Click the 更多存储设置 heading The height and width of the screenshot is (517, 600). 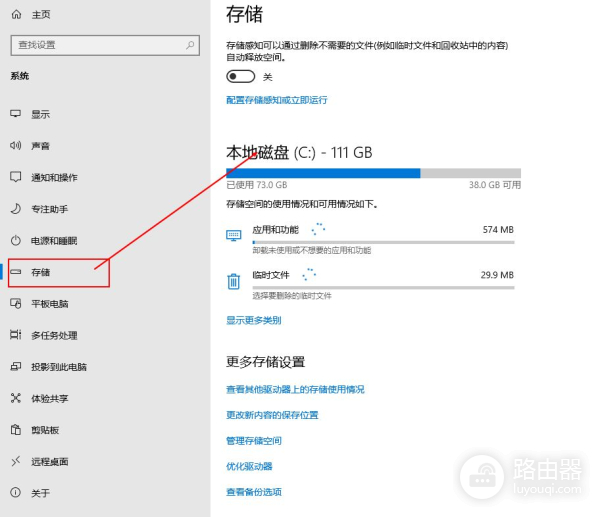click(266, 361)
